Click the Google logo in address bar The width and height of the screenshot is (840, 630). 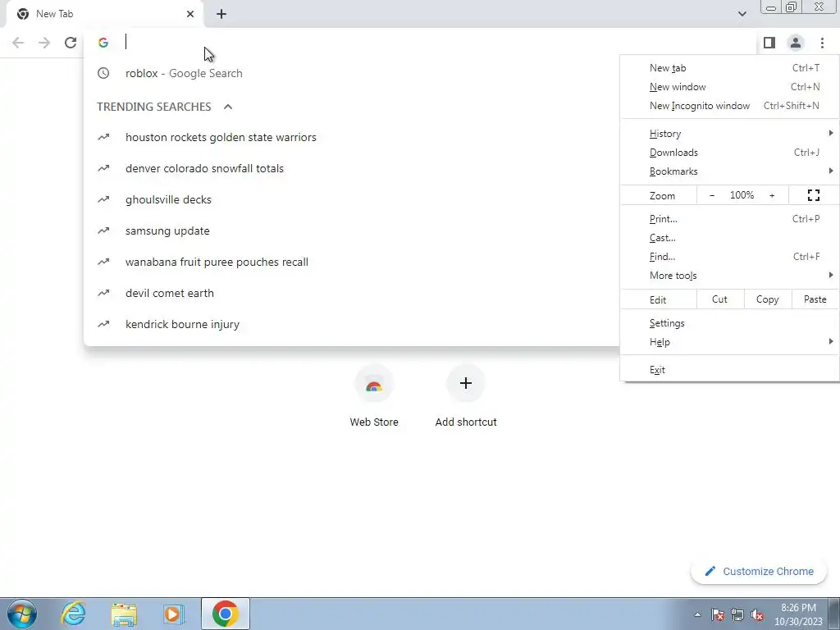tap(103, 43)
